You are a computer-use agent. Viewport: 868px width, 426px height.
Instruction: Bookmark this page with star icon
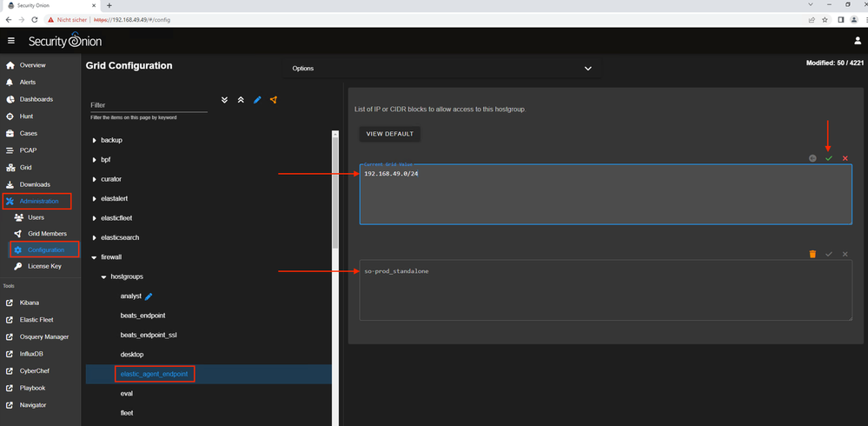coord(825,19)
